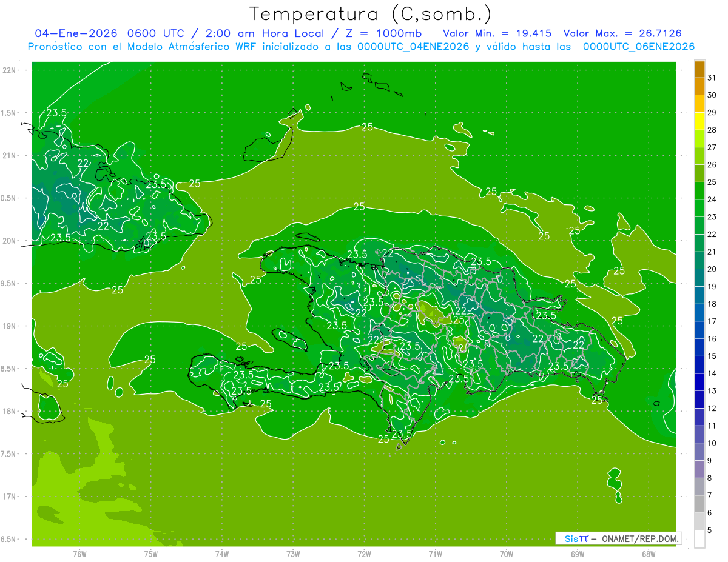Image resolution: width=728 pixels, height=562 pixels.
Task: Click the 68W longitude axis label
Action: (649, 554)
